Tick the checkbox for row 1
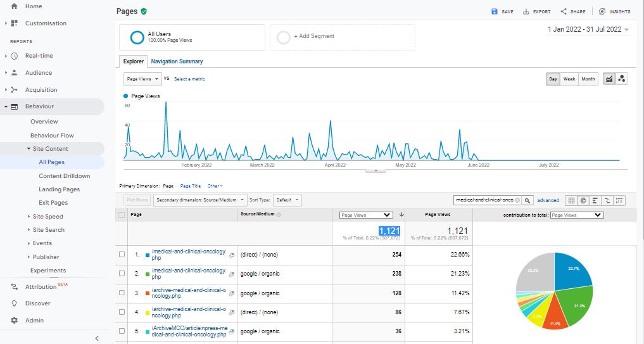Image resolution: width=644 pixels, height=344 pixels. click(x=122, y=255)
